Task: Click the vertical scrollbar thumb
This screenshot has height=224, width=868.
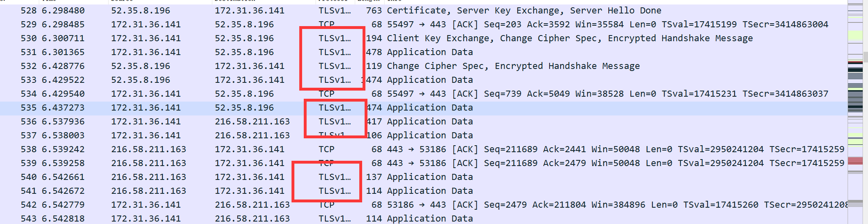Action: click(865, 56)
